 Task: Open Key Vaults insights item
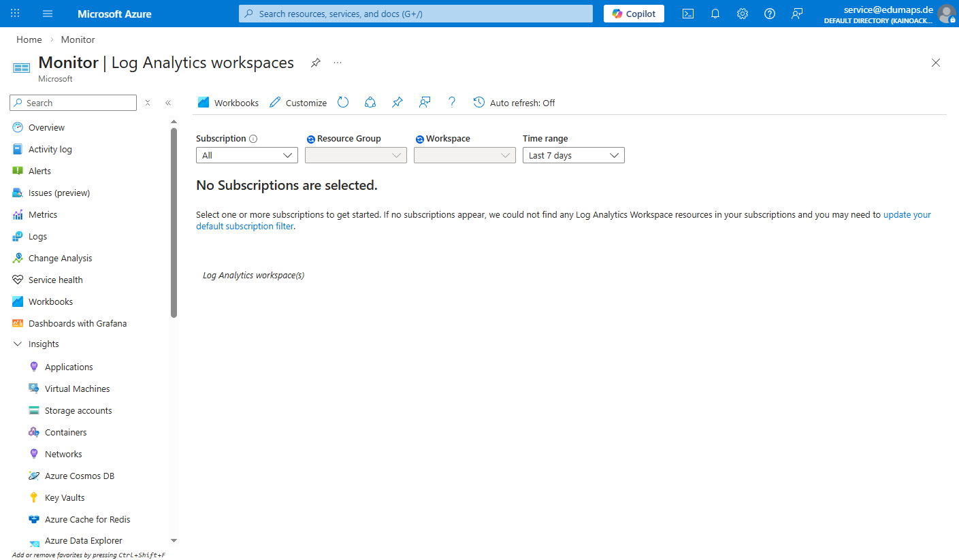[65, 497]
